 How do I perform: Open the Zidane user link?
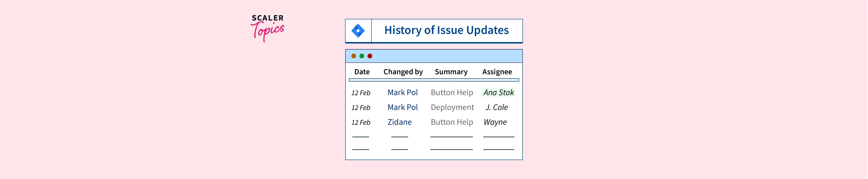pyautogui.click(x=399, y=122)
